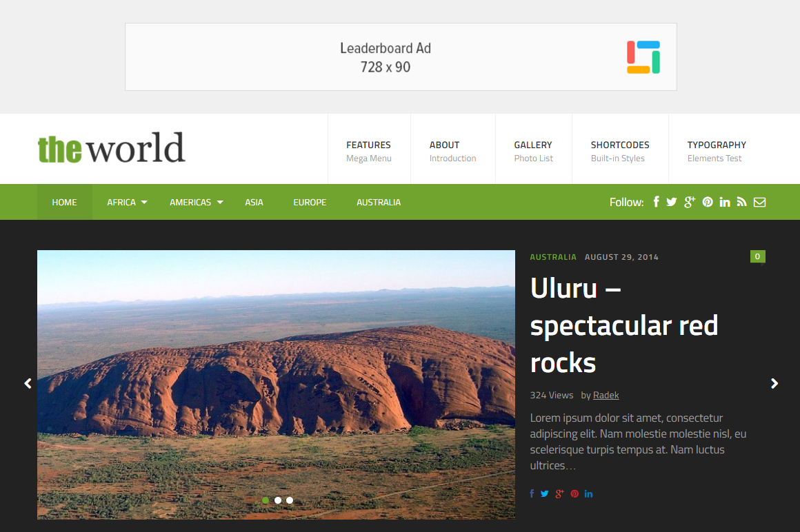Image resolution: width=800 pixels, height=532 pixels.
Task: Click the LinkedIn follow icon
Action: coord(725,202)
